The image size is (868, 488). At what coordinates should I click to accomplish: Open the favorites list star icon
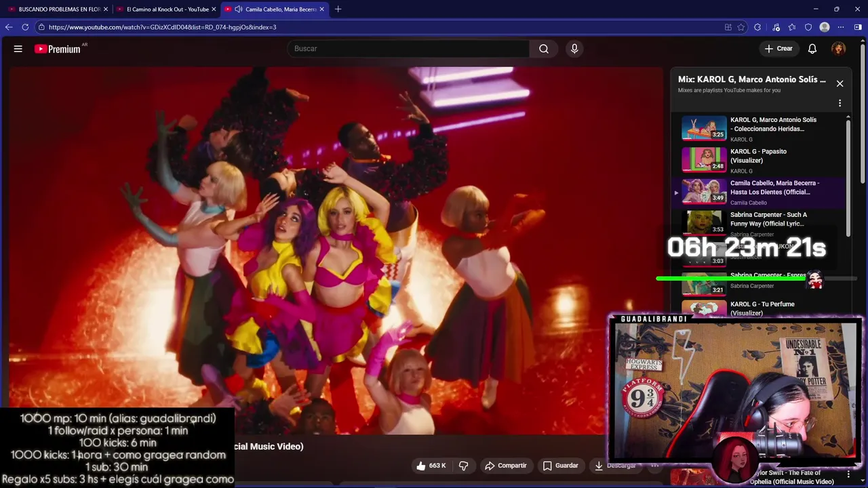[792, 27]
